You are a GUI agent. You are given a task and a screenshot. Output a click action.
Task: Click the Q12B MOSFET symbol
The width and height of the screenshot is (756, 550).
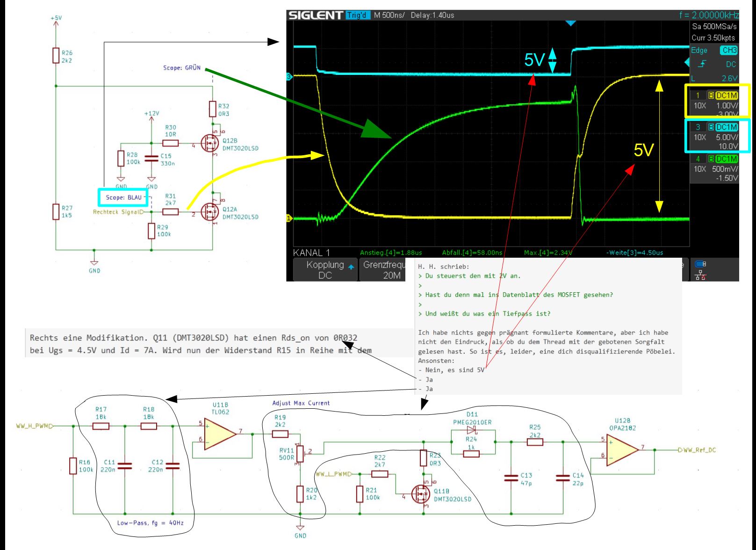pos(210,143)
